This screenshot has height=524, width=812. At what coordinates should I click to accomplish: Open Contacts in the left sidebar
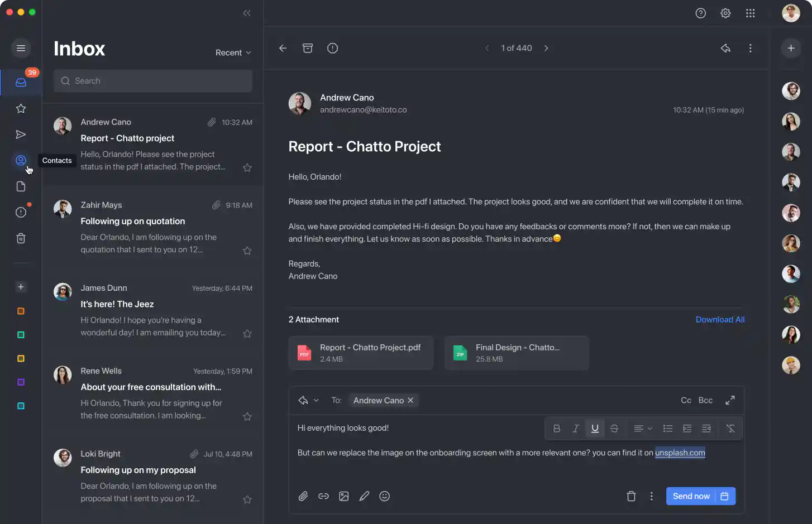click(x=21, y=161)
